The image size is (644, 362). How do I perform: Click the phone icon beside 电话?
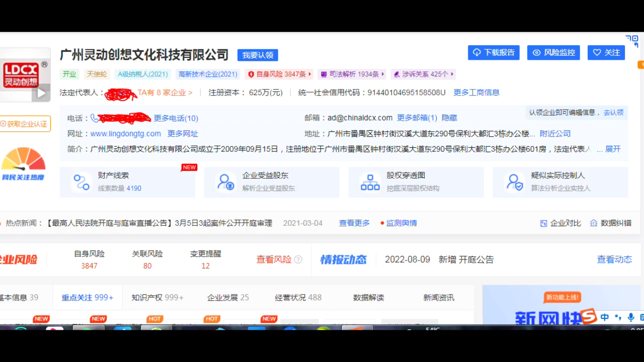tap(94, 118)
